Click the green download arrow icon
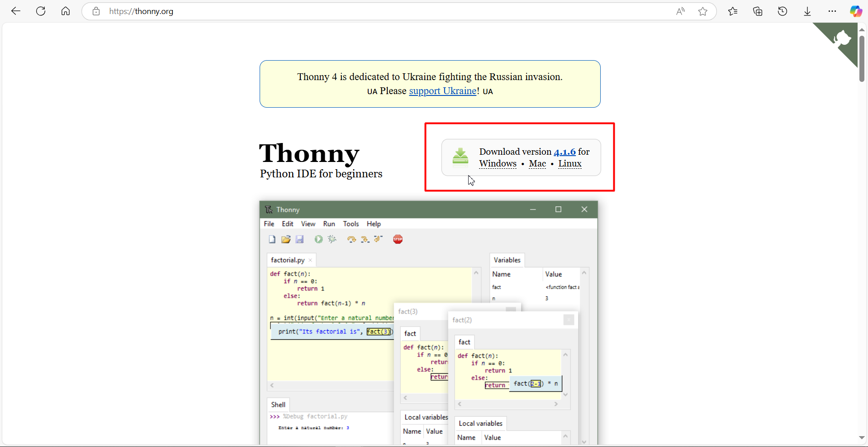The height and width of the screenshot is (447, 868). pos(460,157)
